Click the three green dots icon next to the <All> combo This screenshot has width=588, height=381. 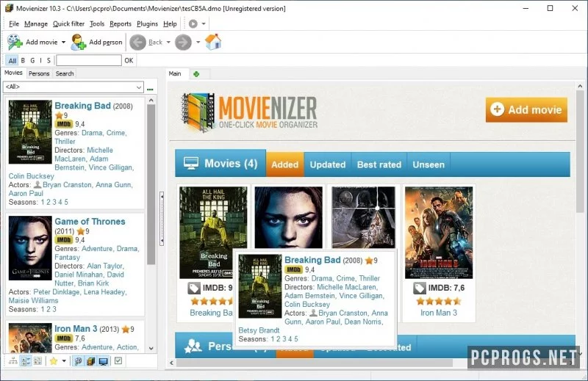pyautogui.click(x=151, y=89)
